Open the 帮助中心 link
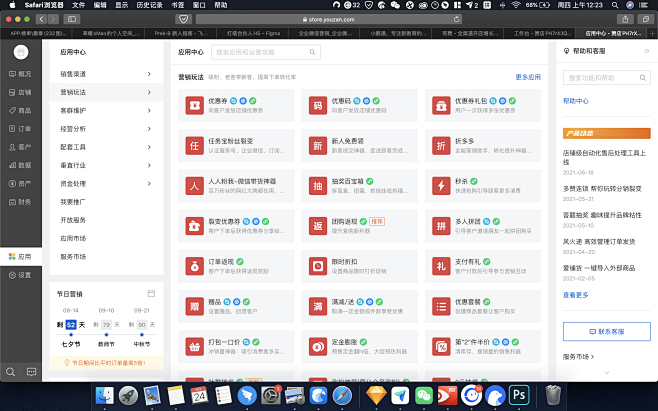This screenshot has height=411, width=658. click(x=576, y=101)
